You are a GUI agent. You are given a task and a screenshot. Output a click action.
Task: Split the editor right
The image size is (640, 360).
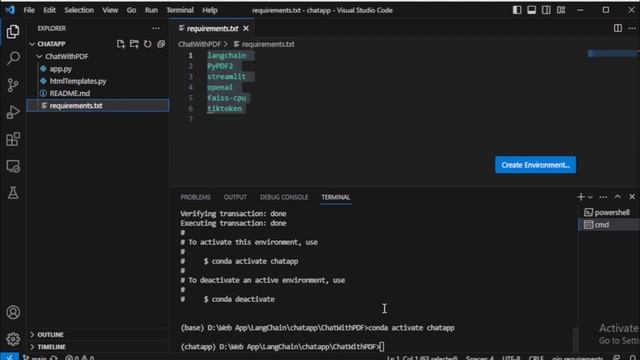click(618, 28)
